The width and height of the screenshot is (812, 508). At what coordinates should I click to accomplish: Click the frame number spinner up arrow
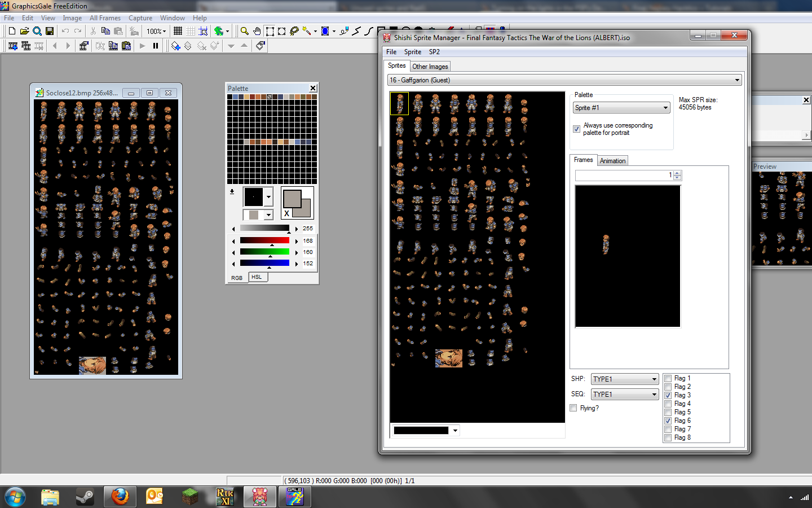677,173
